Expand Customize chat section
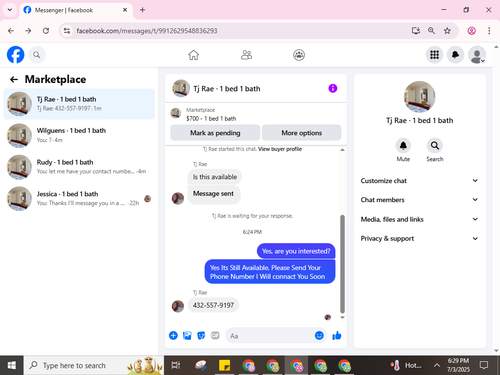The width and height of the screenshot is (500, 375). (x=419, y=181)
